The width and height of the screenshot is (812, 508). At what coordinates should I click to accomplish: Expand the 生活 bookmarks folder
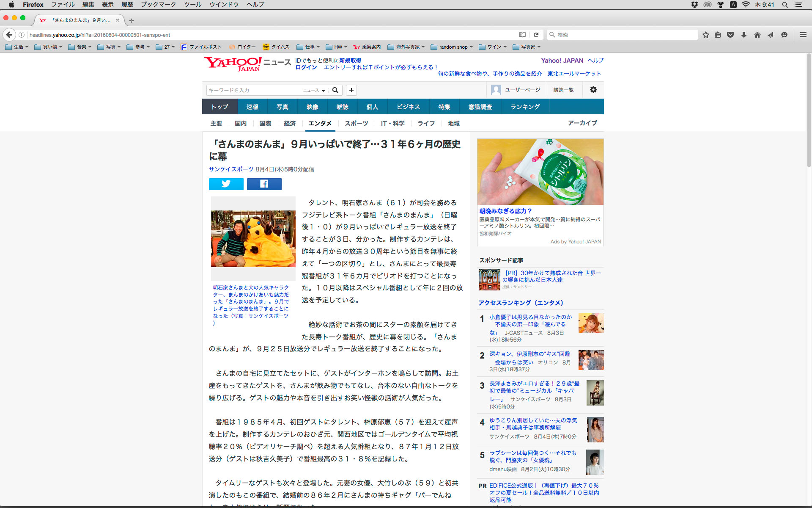17,47
